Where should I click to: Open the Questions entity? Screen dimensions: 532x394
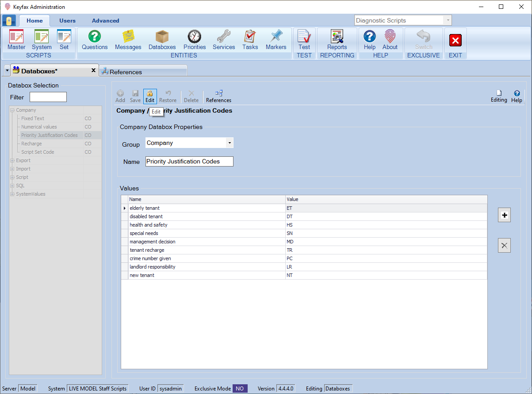[95, 40]
